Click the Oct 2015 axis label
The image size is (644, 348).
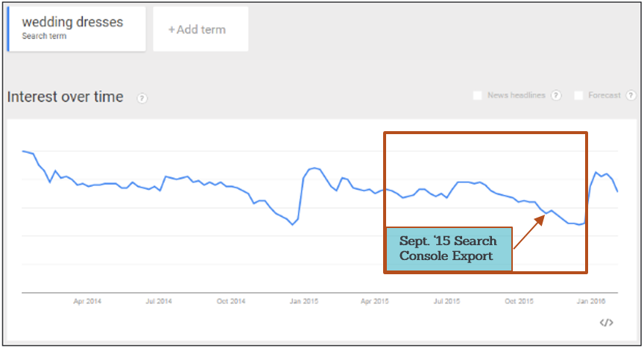tap(520, 302)
